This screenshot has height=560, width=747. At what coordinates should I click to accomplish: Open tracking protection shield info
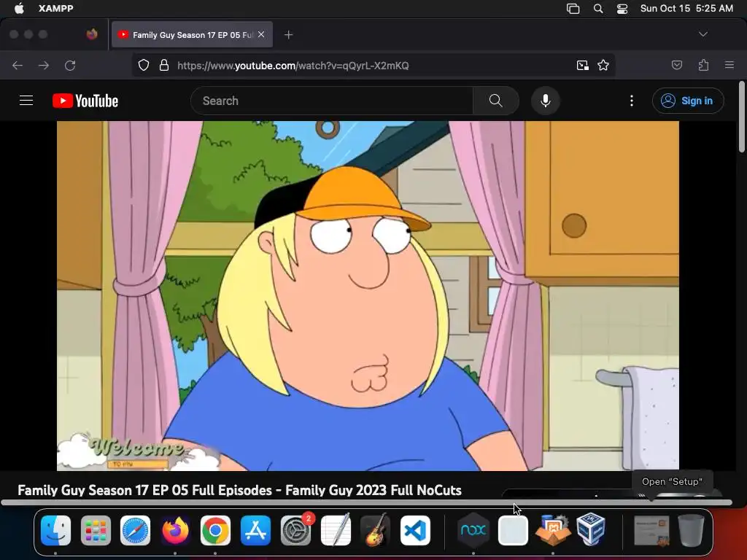tap(144, 65)
